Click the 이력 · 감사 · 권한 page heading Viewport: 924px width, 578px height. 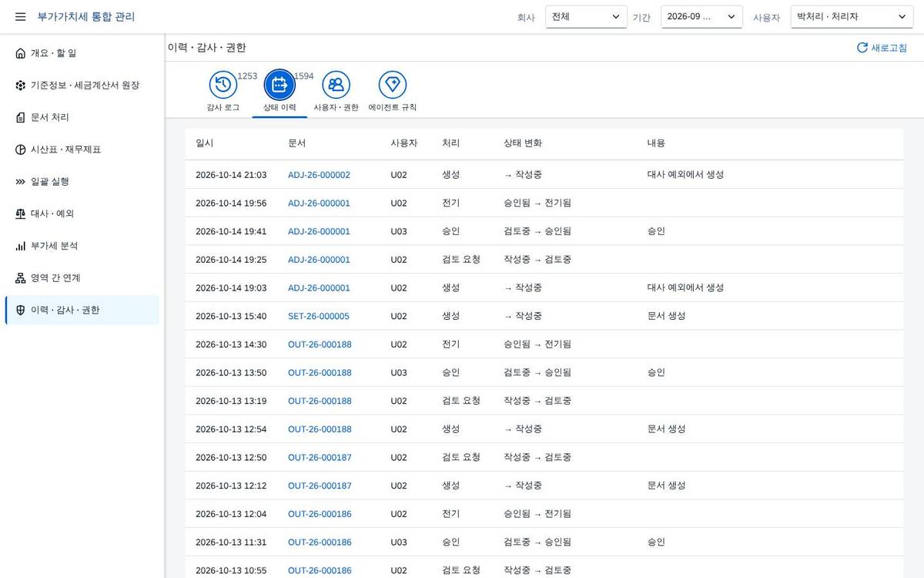point(206,48)
